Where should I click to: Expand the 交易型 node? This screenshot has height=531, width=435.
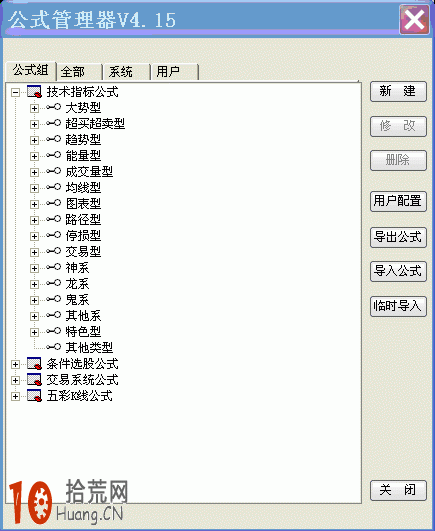pos(34,252)
